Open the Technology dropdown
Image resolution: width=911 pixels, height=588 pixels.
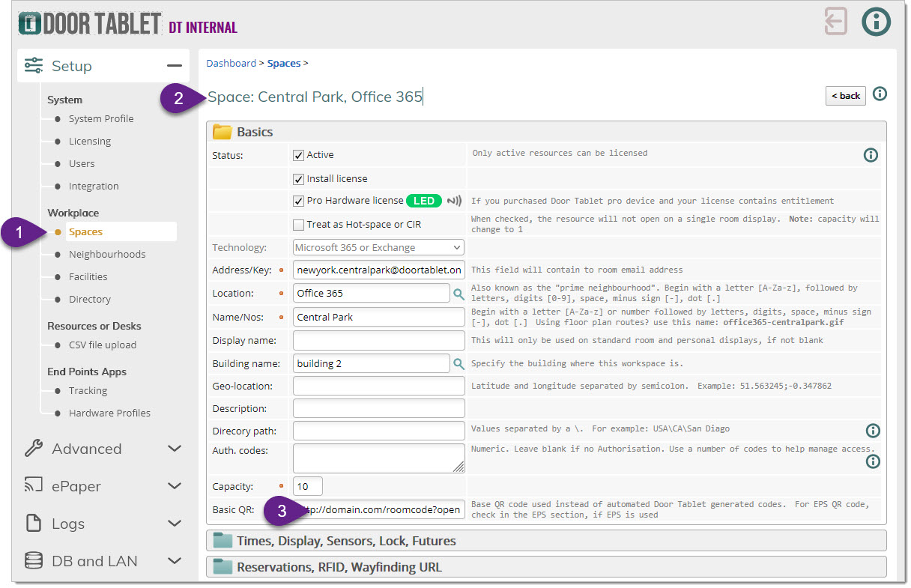click(x=378, y=247)
